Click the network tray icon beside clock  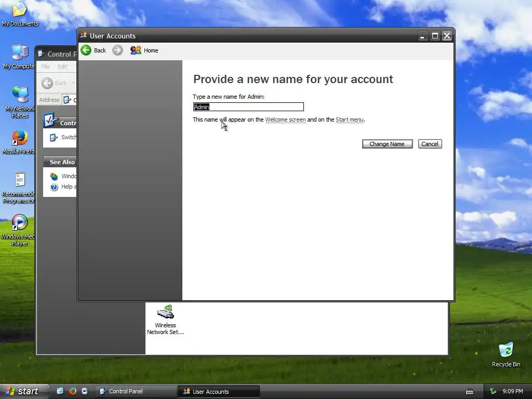[x=493, y=391]
